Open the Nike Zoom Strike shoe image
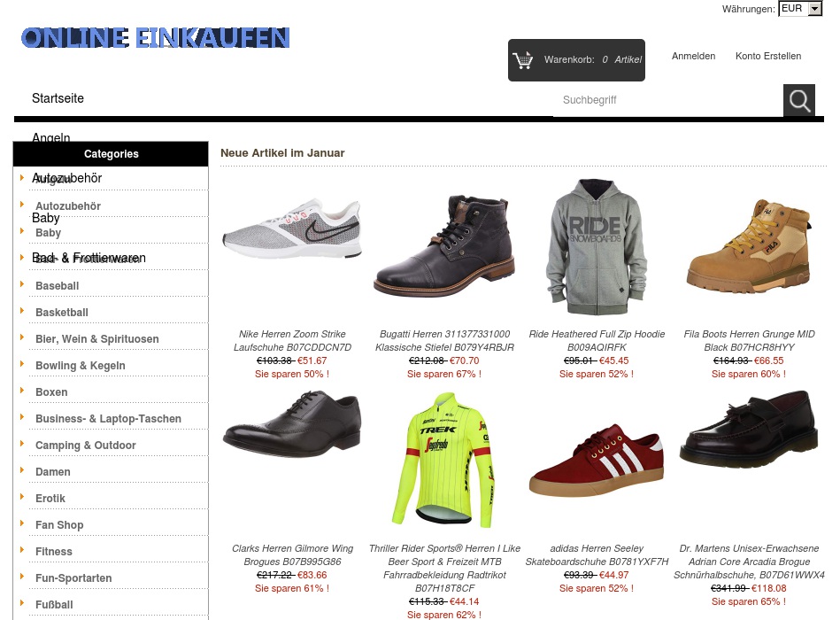Viewport: 840px width, 620px height. 292,229
